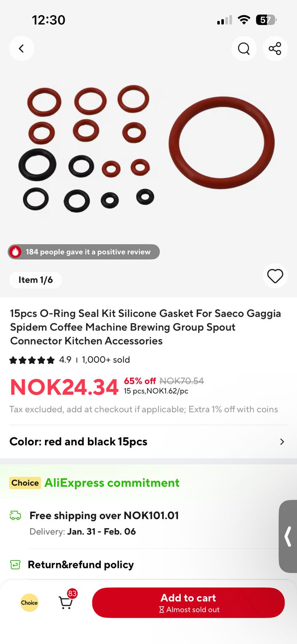Open 184 people positive review banner
The image size is (297, 644).
pyautogui.click(x=88, y=252)
